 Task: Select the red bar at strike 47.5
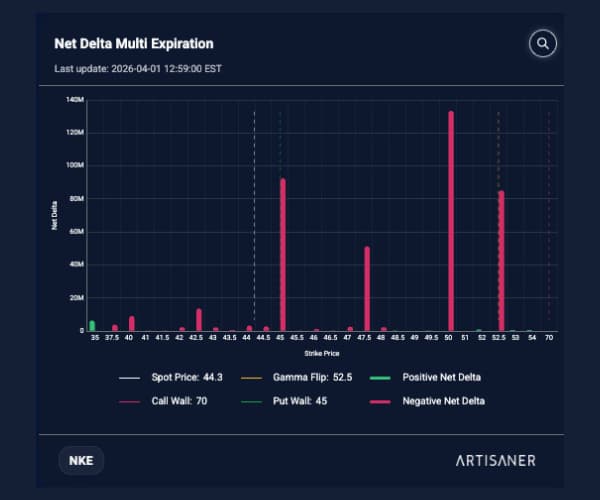(367, 289)
